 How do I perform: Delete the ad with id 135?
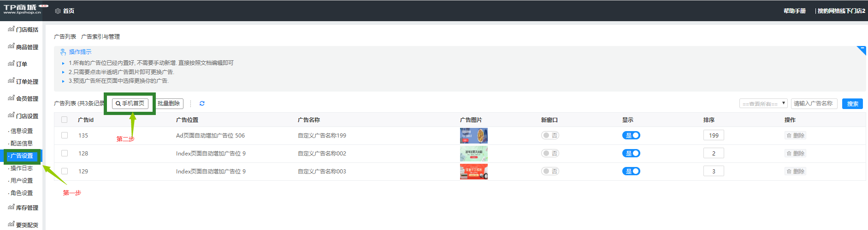tap(795, 136)
